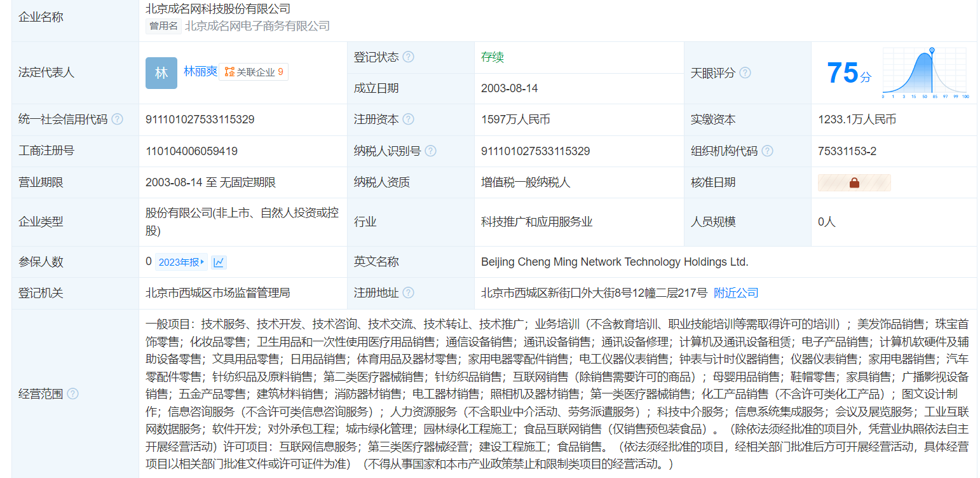Click the help icon next to 登记状态
This screenshot has width=980, height=478.
point(408,57)
